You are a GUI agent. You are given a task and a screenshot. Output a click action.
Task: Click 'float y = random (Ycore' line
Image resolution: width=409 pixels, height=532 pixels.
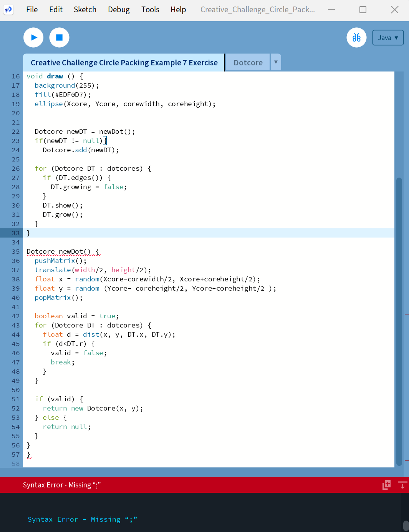click(x=156, y=288)
